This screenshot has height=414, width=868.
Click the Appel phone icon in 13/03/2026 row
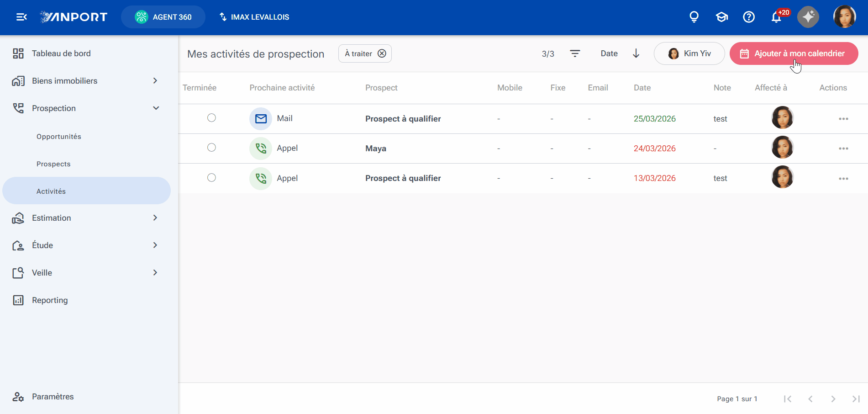pos(261,178)
